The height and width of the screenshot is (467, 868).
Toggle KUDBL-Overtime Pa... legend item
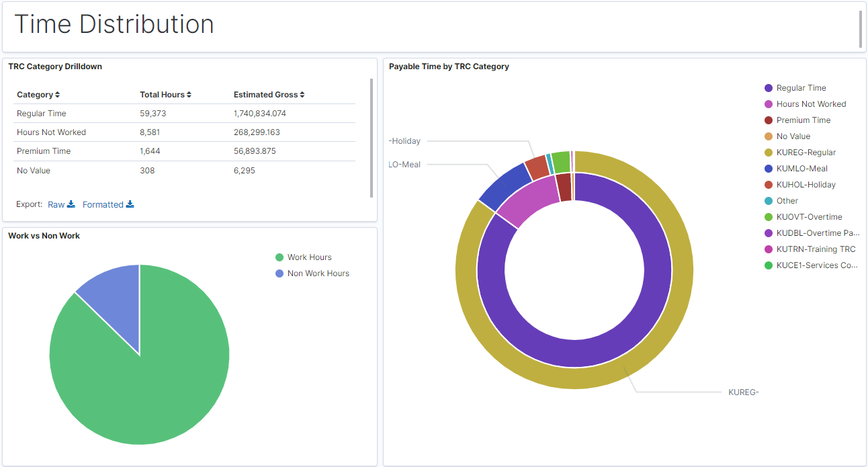(812, 233)
